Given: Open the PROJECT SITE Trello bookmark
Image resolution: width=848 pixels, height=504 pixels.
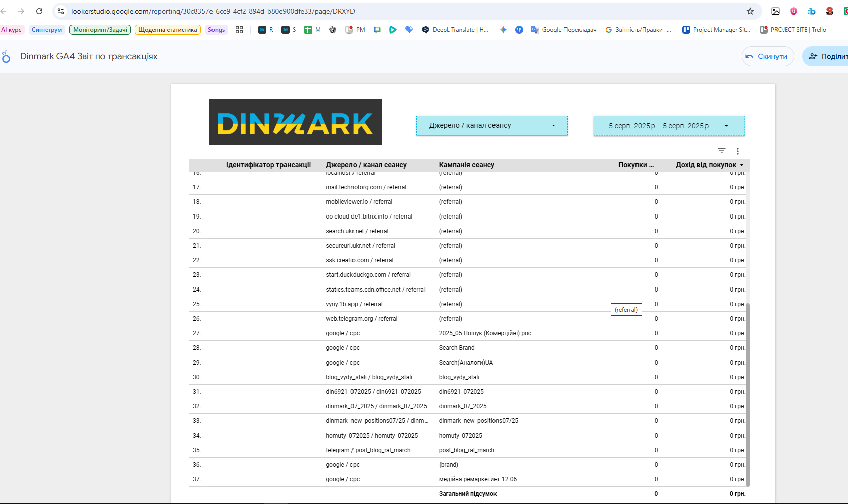Looking at the screenshot, I should [793, 30].
